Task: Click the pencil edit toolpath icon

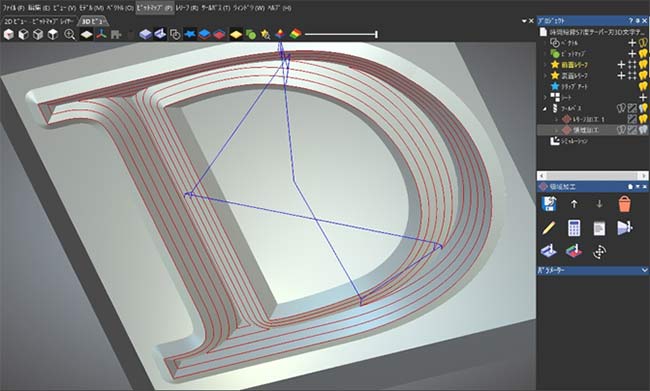Action: pyautogui.click(x=548, y=228)
